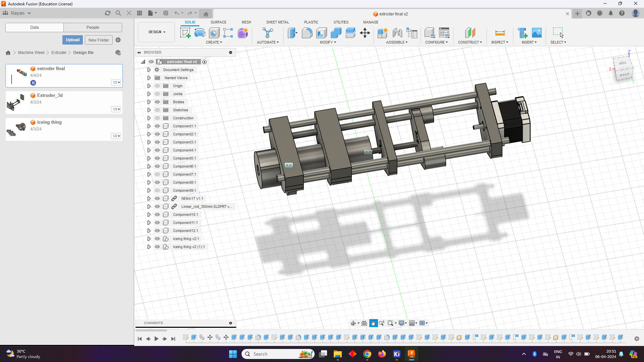Open the SHEET METAL tab
644x362 pixels.
pos(277,22)
